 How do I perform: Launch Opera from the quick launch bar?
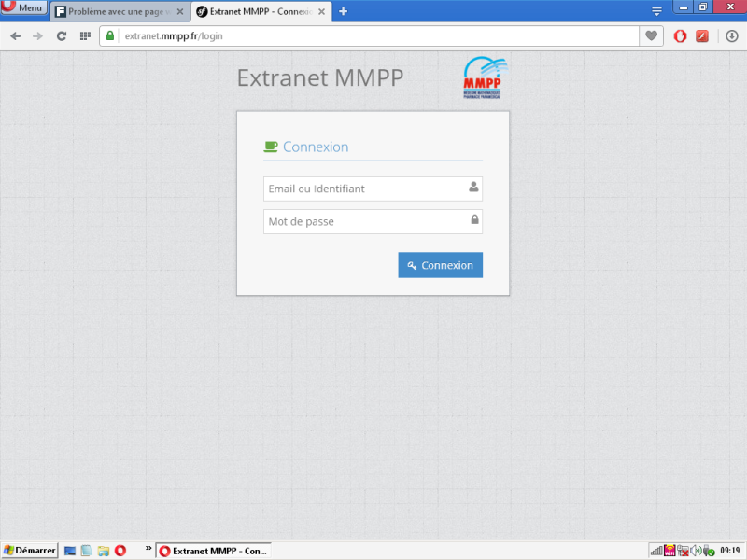point(120,551)
